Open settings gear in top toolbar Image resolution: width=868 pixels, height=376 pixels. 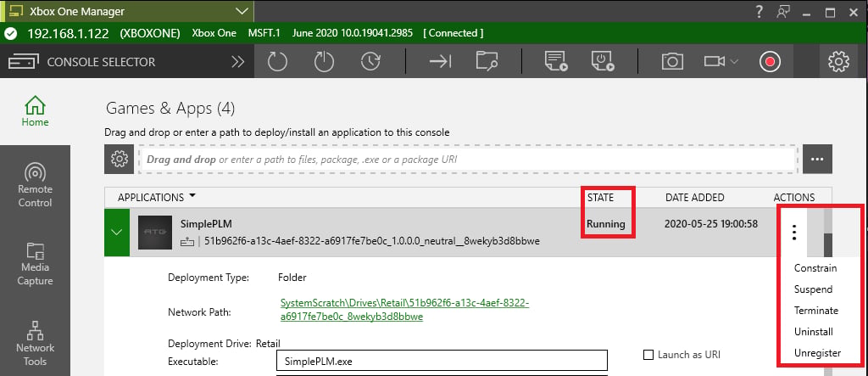pos(838,62)
